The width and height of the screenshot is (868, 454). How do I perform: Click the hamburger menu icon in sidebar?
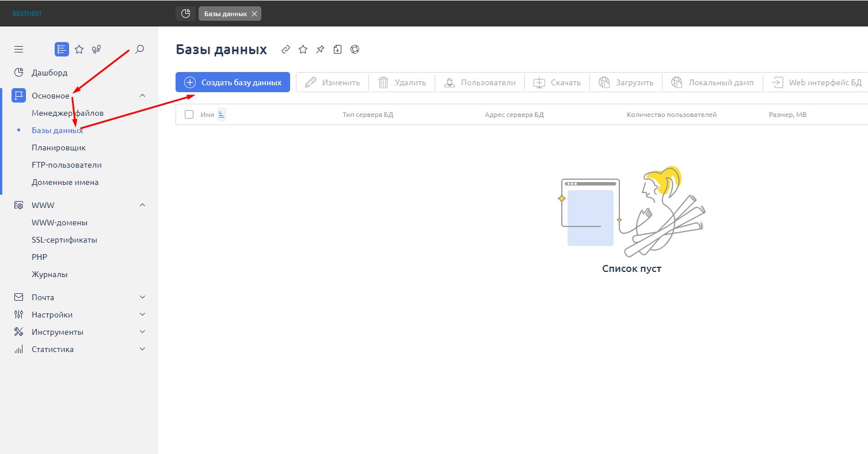[x=19, y=50]
